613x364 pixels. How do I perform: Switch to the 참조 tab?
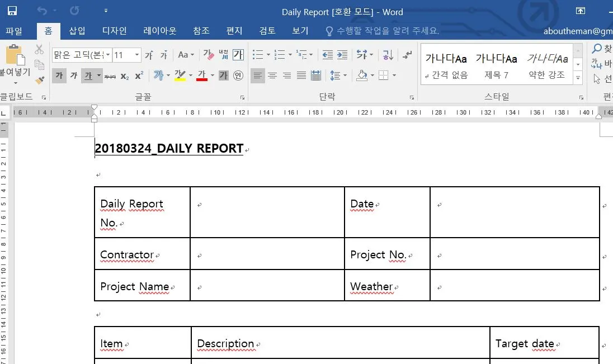pos(201,31)
